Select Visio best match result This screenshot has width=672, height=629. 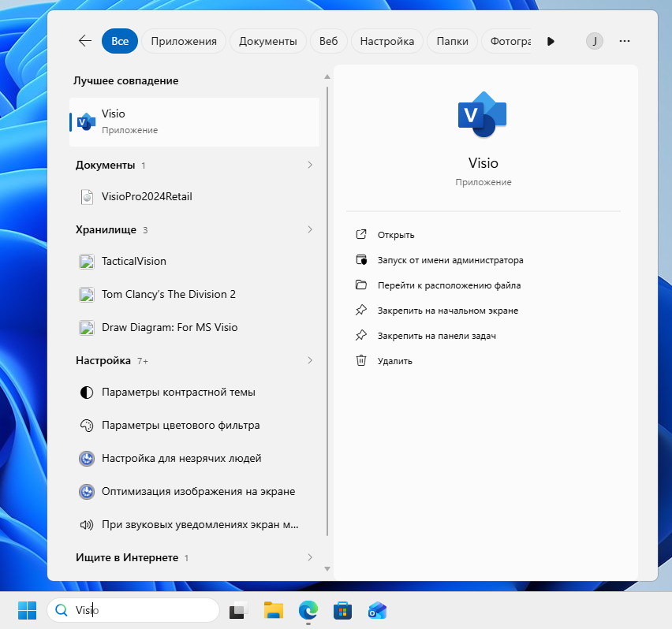pyautogui.click(x=195, y=122)
